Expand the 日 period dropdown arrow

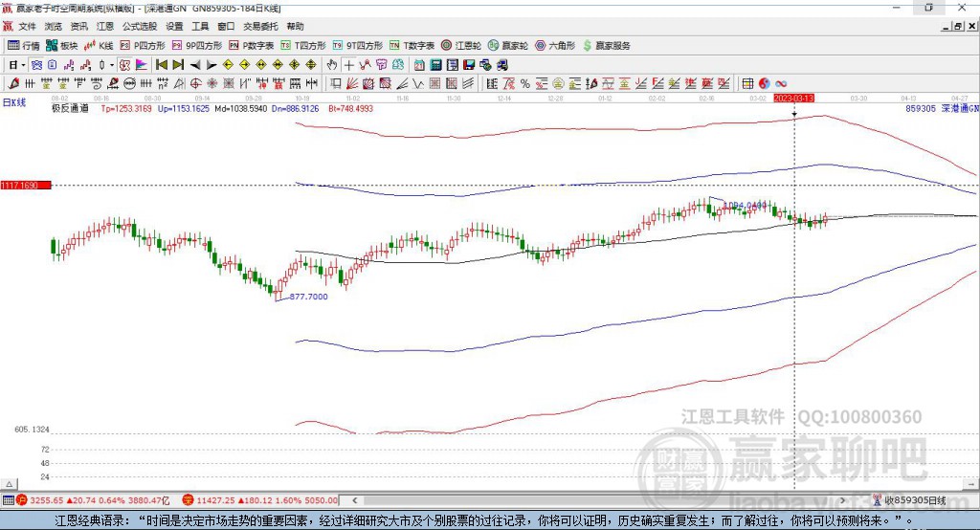point(23,65)
